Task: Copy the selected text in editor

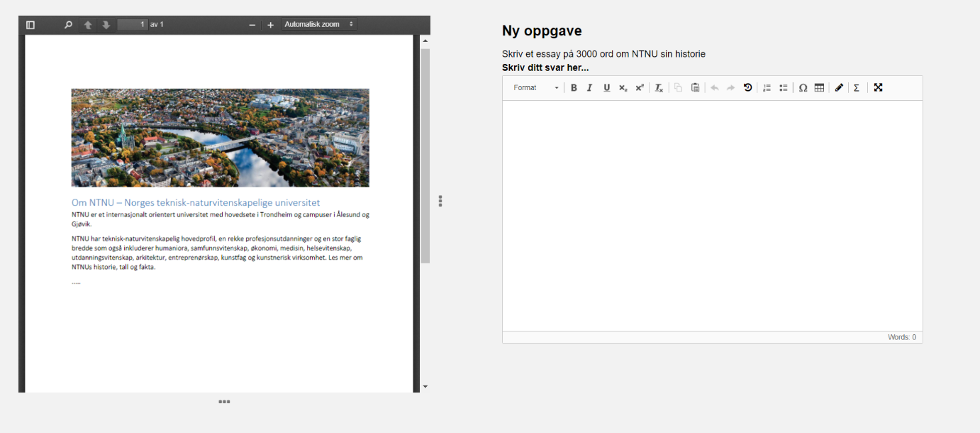Action: [679, 88]
